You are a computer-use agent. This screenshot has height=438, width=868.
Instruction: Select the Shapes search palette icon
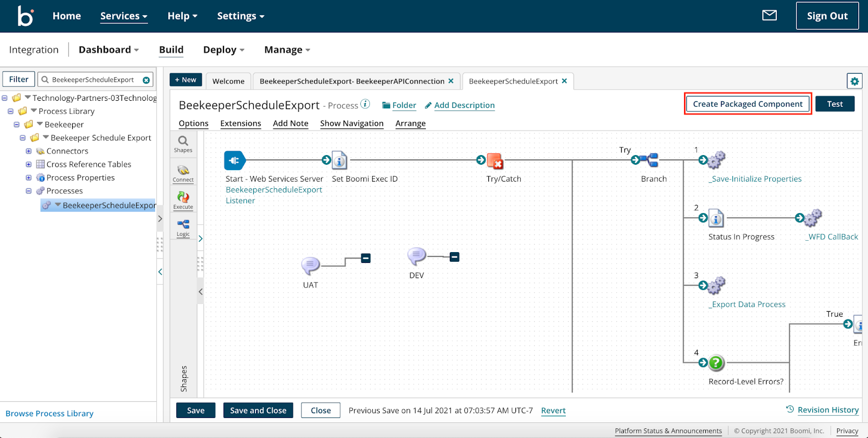pos(183,144)
